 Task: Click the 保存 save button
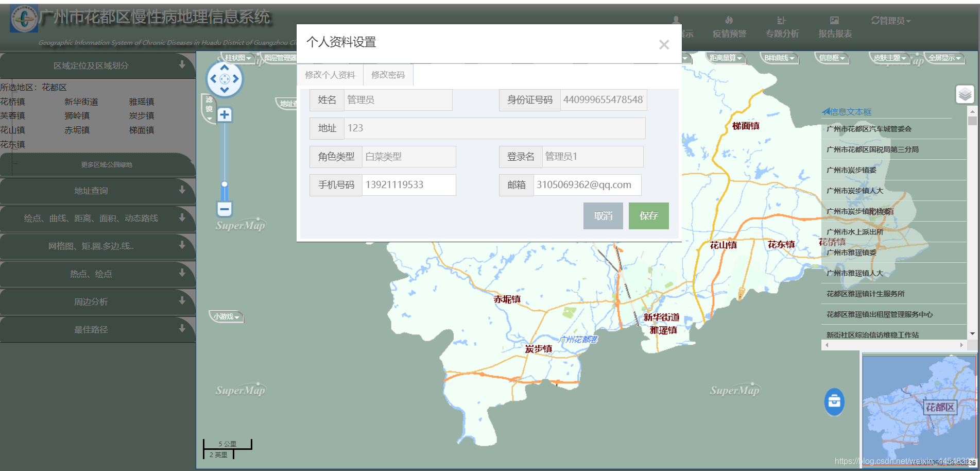(648, 216)
